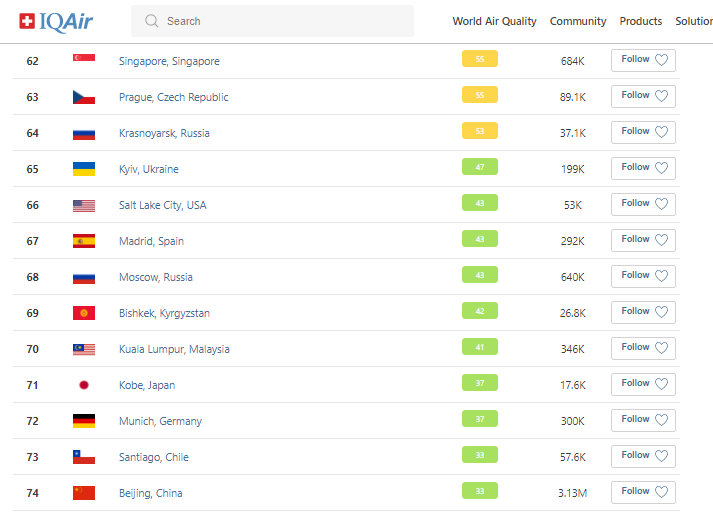This screenshot has width=713, height=515.
Task: Toggle Follow for Moscow, Russia
Action: (643, 276)
